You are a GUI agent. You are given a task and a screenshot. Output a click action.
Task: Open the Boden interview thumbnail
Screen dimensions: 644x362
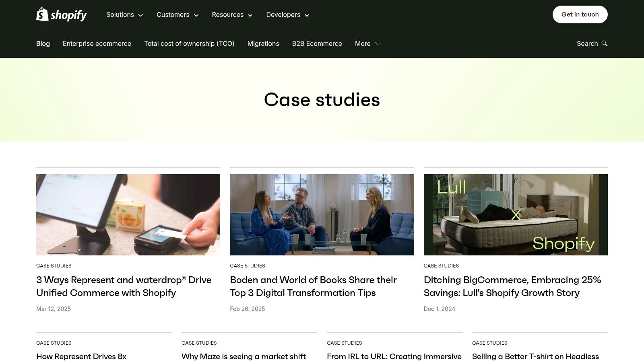pyautogui.click(x=322, y=215)
